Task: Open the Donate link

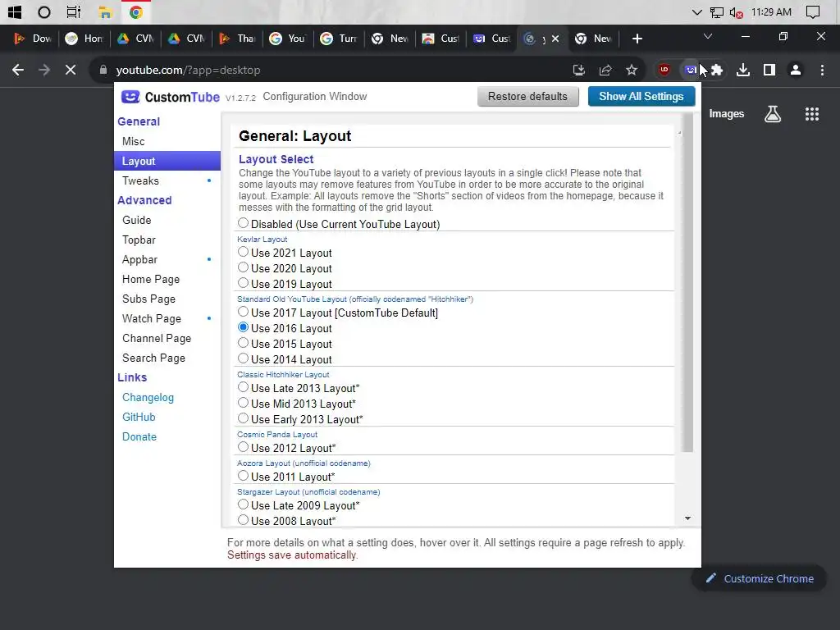Action: [139, 436]
